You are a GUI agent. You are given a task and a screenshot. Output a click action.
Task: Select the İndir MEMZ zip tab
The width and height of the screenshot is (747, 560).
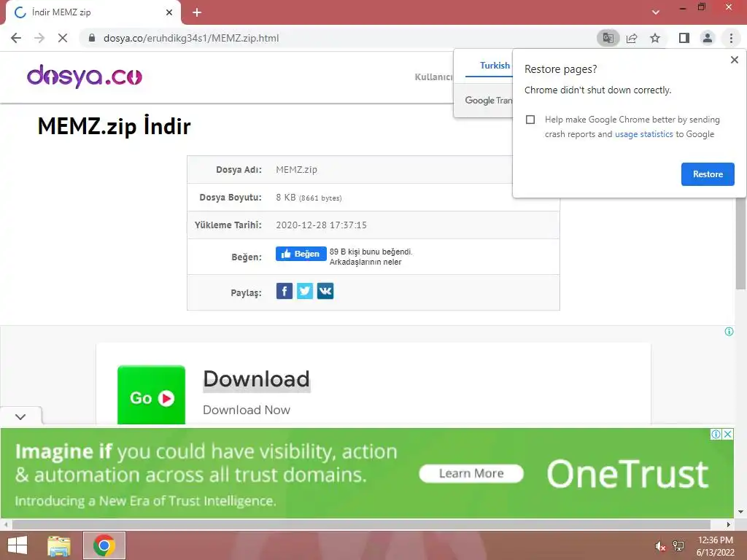click(93, 13)
